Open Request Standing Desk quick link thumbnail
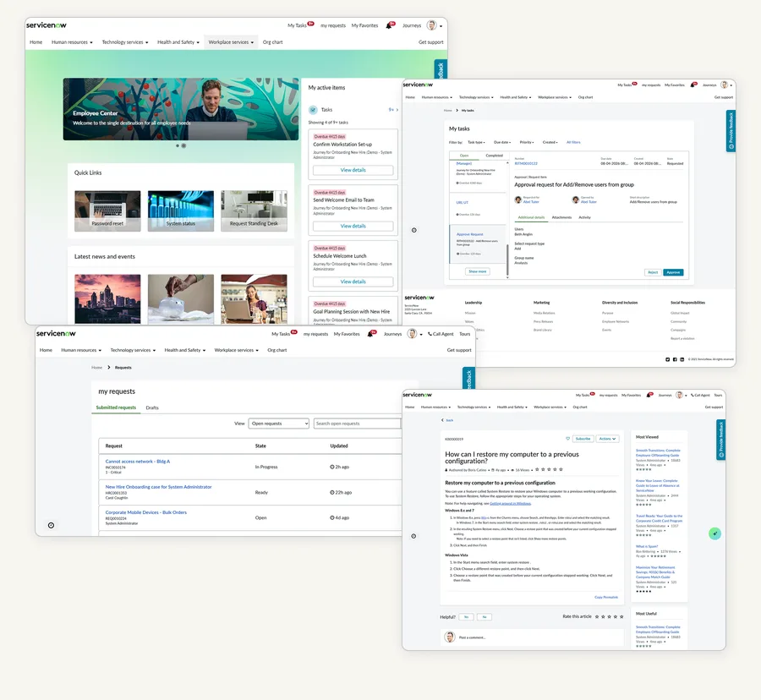This screenshot has width=761, height=700. [x=254, y=211]
